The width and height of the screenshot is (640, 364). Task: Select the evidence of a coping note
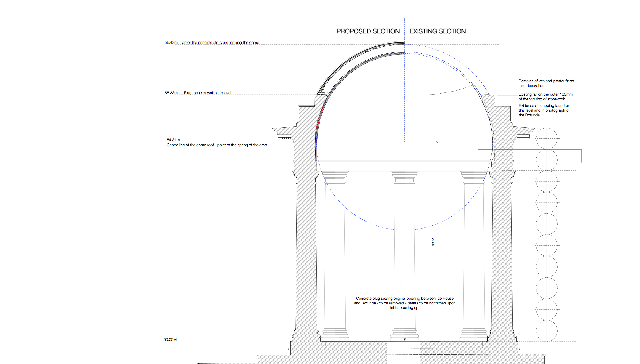(x=544, y=110)
